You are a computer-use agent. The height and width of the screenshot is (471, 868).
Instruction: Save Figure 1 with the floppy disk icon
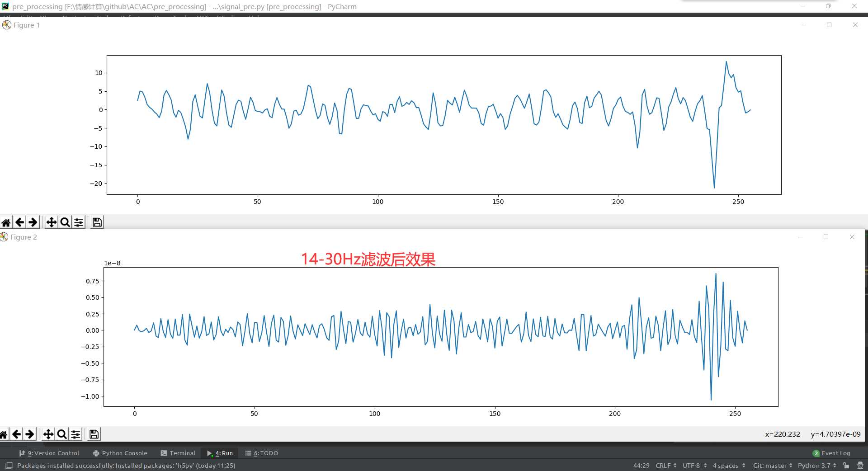97,222
